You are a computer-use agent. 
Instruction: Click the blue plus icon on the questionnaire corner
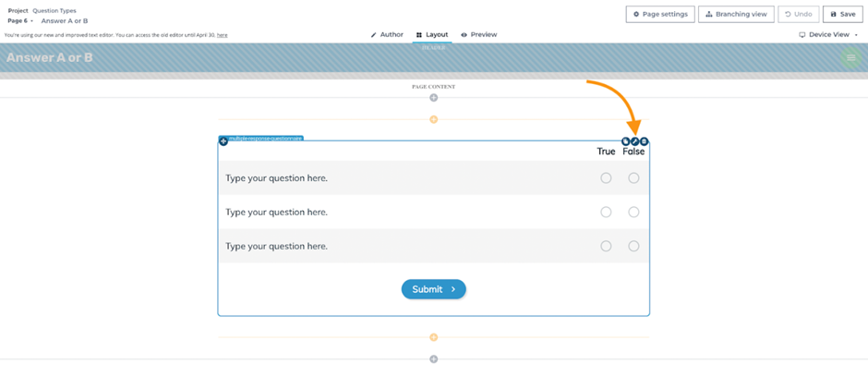(223, 141)
